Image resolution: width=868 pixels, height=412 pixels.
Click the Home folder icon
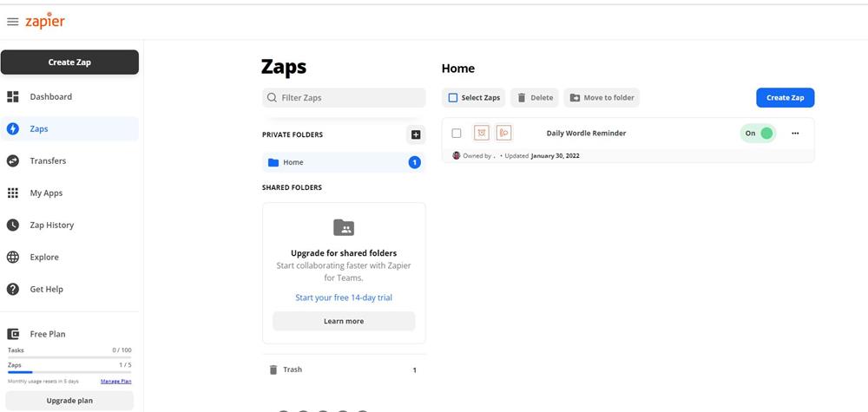point(273,162)
